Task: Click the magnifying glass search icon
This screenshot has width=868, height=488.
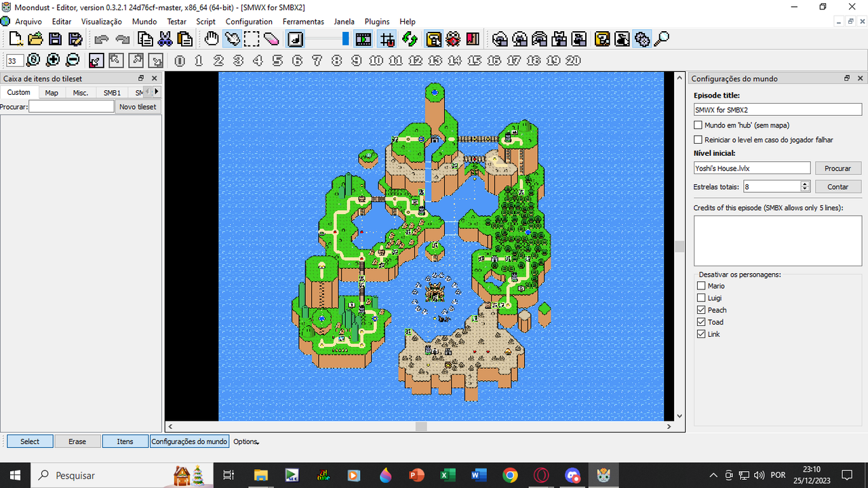Action: click(662, 39)
